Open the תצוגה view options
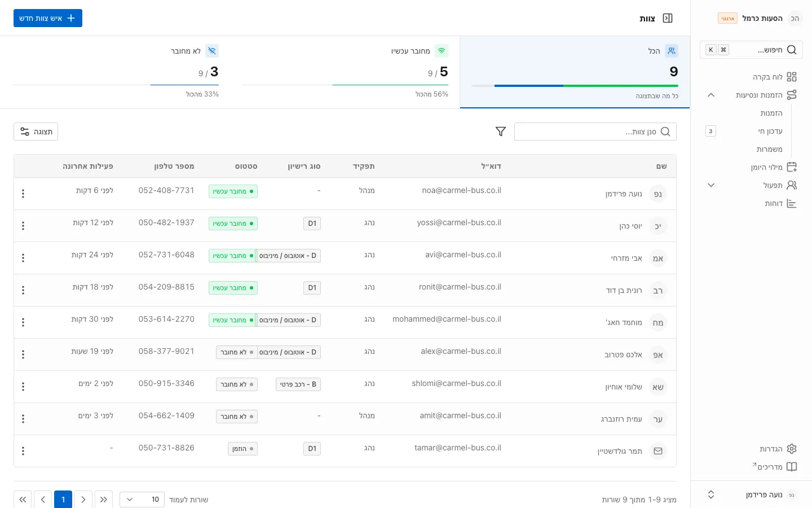This screenshot has width=812, height=508. [36, 132]
